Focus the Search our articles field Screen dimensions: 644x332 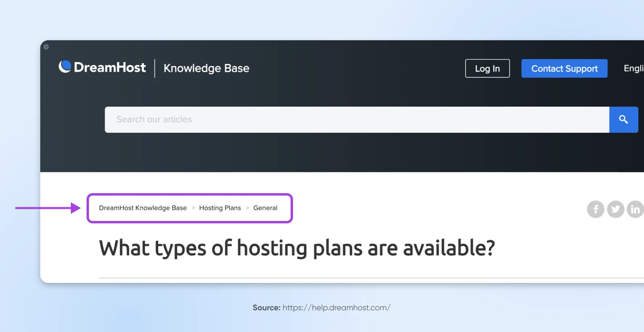point(357,120)
